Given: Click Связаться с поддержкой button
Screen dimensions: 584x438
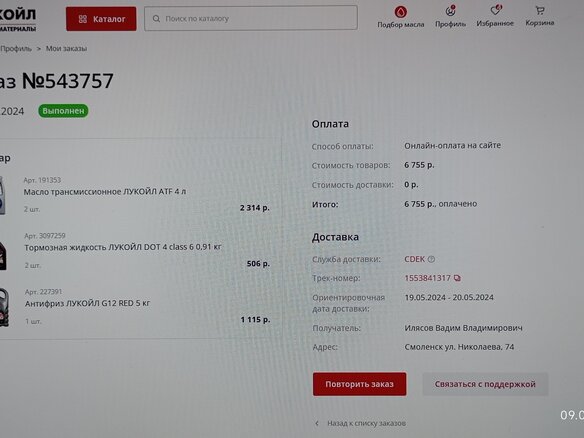Looking at the screenshot, I should pyautogui.click(x=485, y=384).
